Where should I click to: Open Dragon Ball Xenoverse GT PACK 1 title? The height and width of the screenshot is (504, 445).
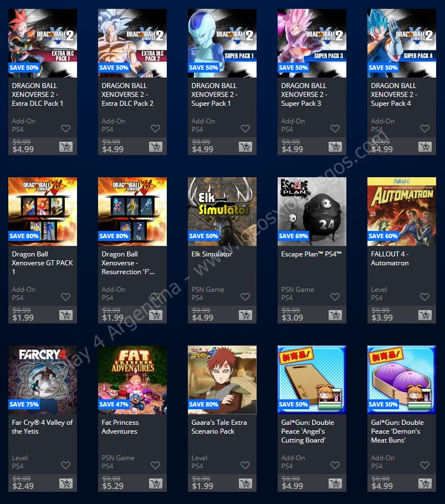(x=42, y=263)
